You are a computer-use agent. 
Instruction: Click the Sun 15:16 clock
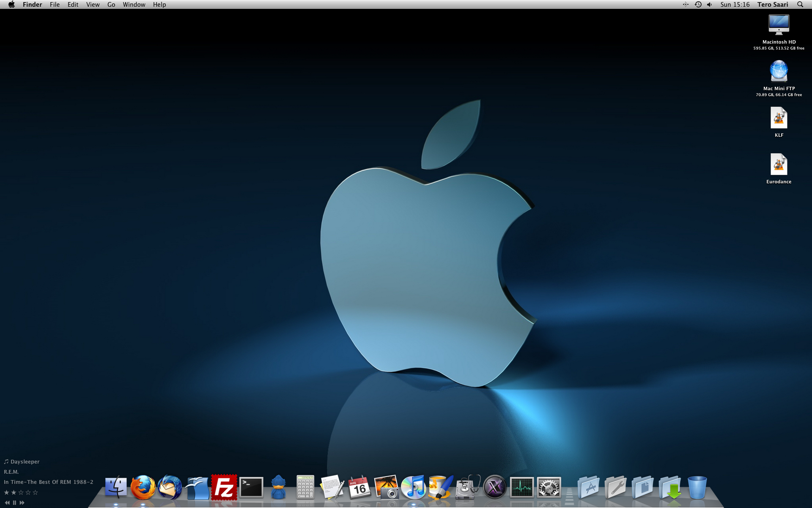pos(735,5)
